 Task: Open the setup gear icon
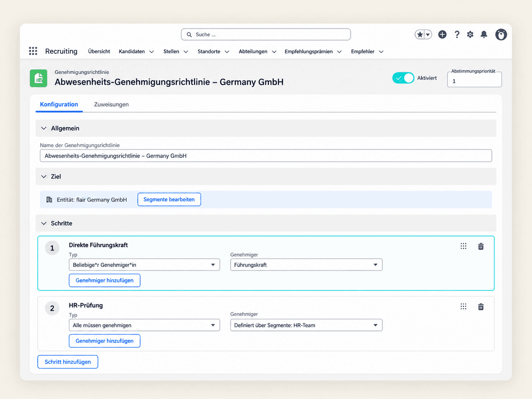(470, 35)
